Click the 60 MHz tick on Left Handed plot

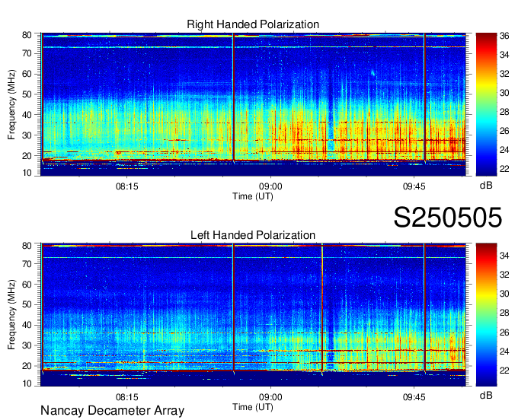(27, 285)
